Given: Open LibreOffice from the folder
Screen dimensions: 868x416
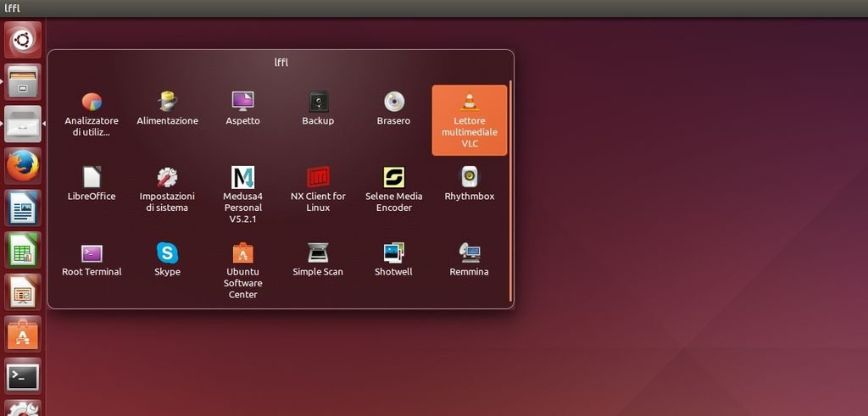Looking at the screenshot, I should pos(92,178).
